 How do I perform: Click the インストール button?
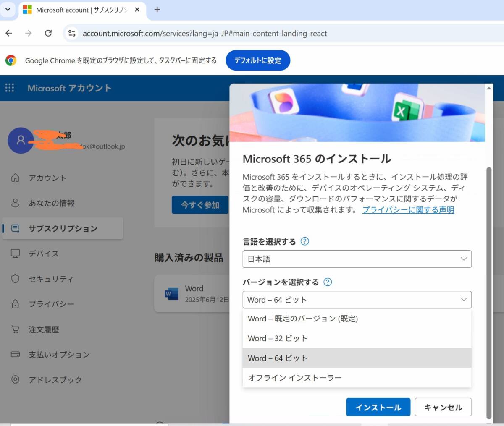[378, 407]
